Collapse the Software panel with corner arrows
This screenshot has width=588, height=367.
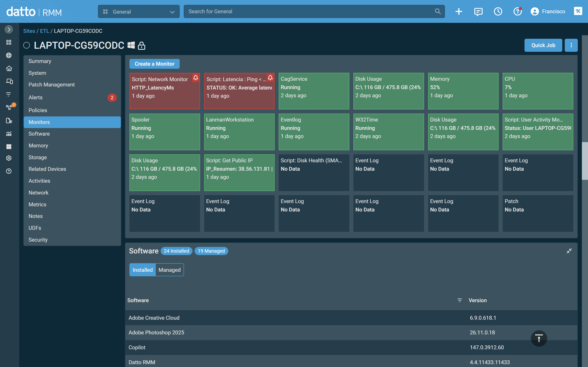point(569,251)
